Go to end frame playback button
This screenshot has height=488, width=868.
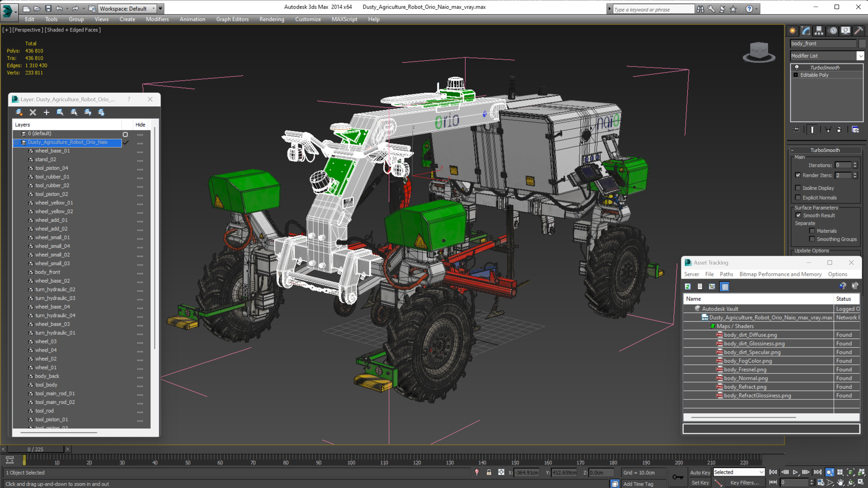(818, 472)
